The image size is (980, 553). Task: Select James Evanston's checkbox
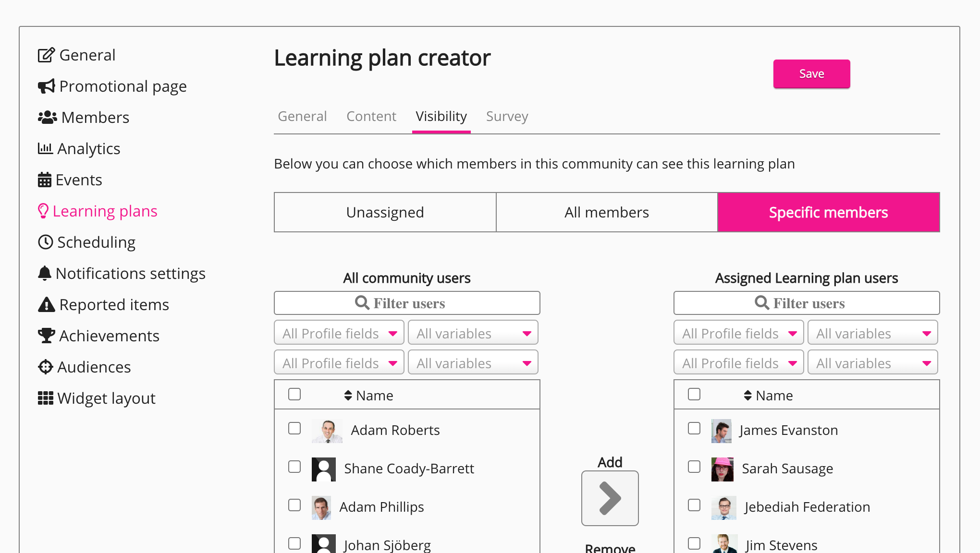pyautogui.click(x=694, y=429)
